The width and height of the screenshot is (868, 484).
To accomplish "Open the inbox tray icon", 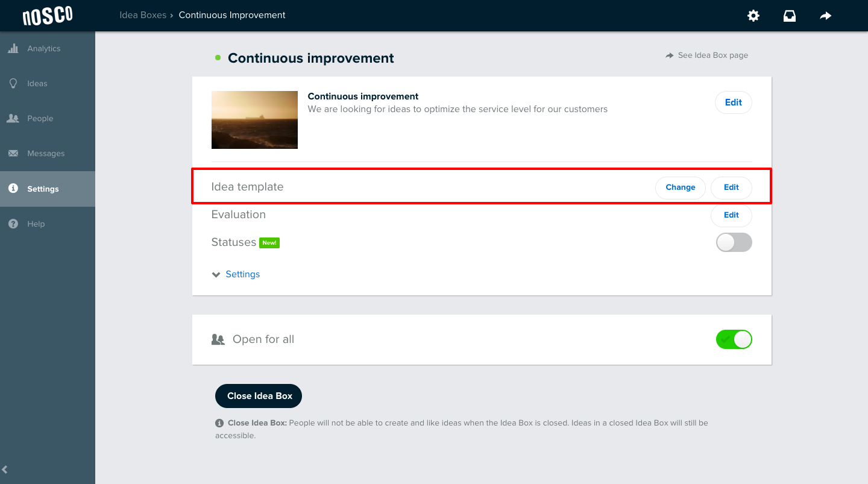I will click(x=790, y=16).
